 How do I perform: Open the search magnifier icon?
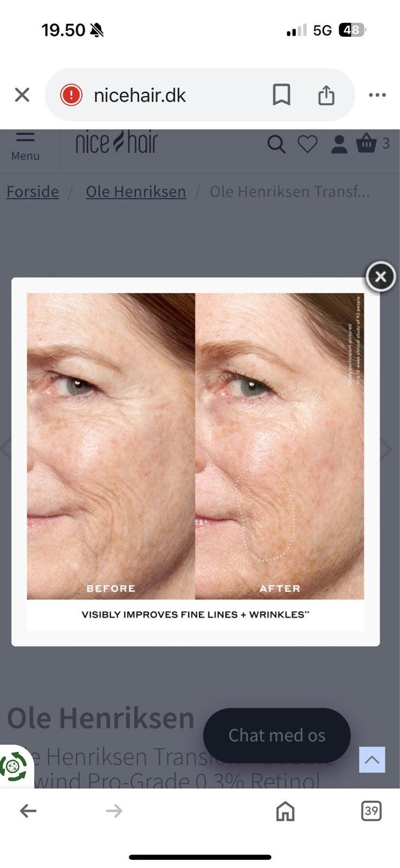click(x=276, y=144)
